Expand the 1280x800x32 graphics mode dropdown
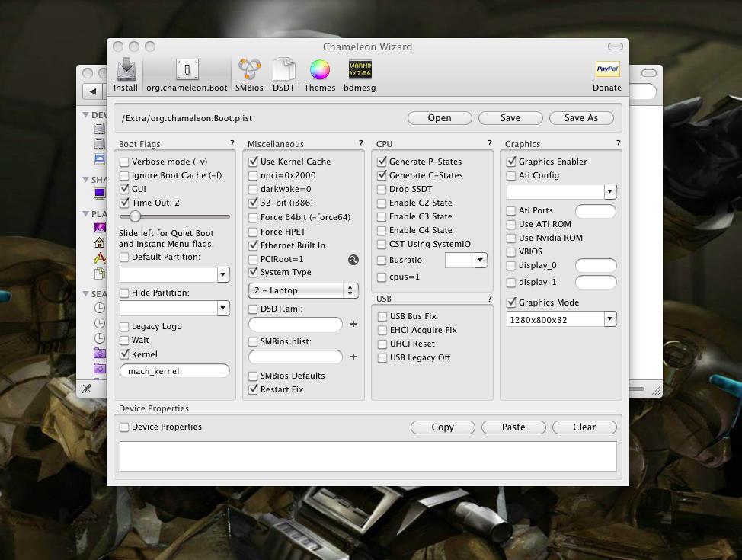Screen dimensions: 742x560 (x=609, y=320)
